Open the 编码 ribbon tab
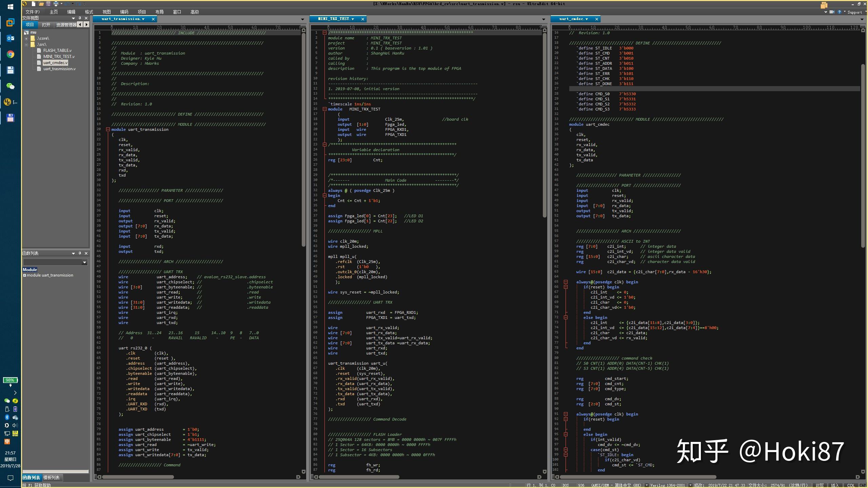 point(124,12)
